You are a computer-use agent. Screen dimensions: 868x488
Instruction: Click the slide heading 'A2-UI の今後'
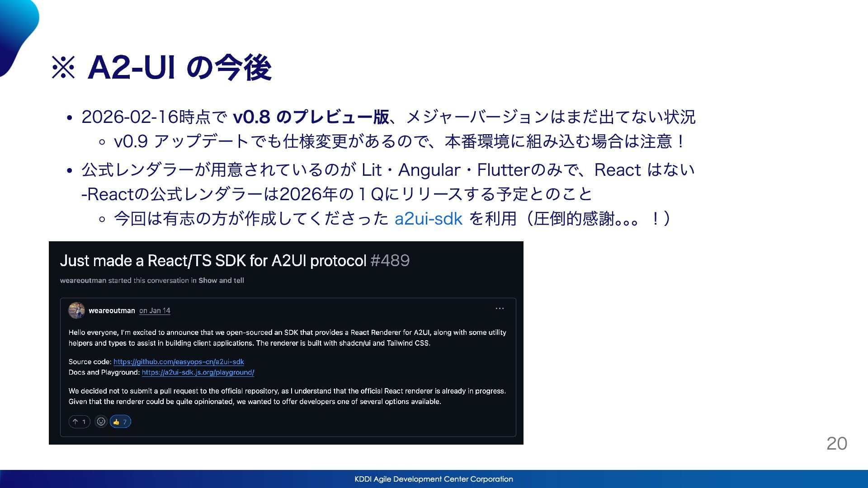click(179, 68)
